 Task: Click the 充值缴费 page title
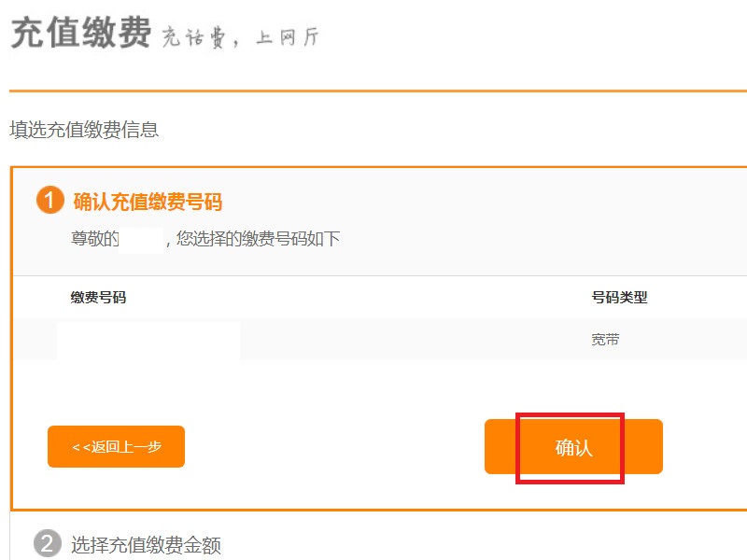(x=81, y=33)
